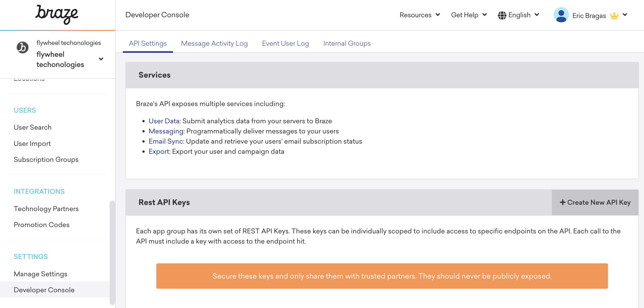Switch to the API Settings tab
Image resolution: width=644 pixels, height=308 pixels.
[148, 43]
